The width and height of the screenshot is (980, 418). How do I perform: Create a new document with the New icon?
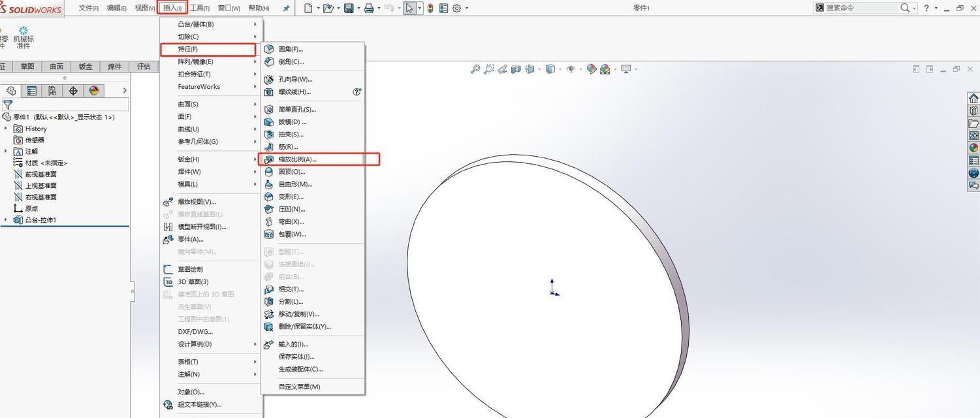(x=308, y=7)
